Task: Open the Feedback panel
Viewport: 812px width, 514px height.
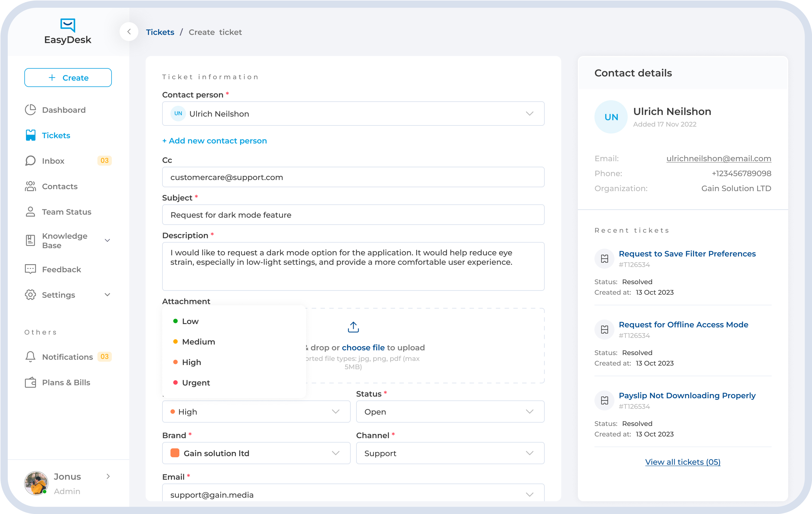Action: pos(61,269)
